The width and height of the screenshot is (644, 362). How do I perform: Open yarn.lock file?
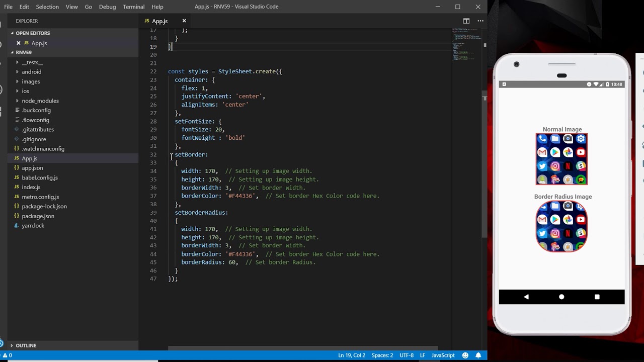[x=33, y=226]
